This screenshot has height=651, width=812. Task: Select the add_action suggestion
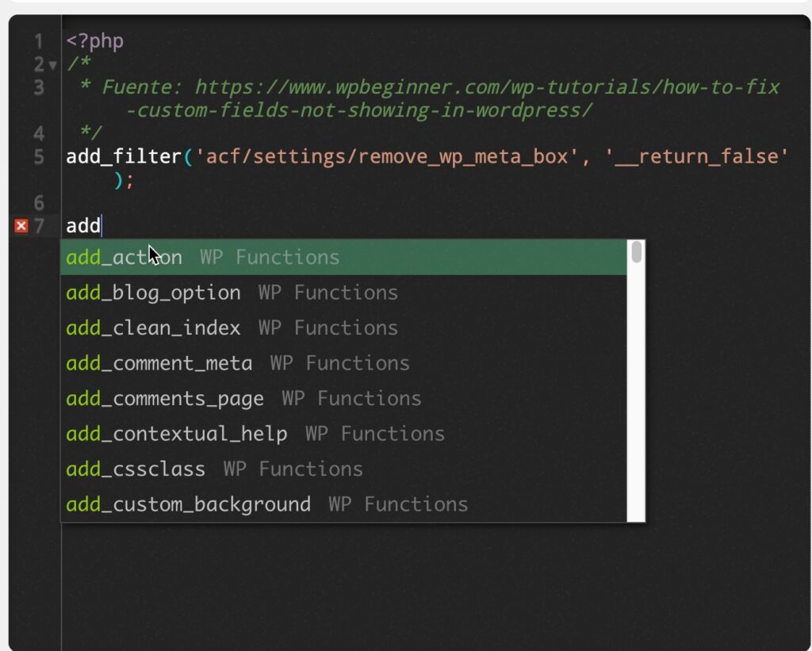pyautogui.click(x=123, y=256)
